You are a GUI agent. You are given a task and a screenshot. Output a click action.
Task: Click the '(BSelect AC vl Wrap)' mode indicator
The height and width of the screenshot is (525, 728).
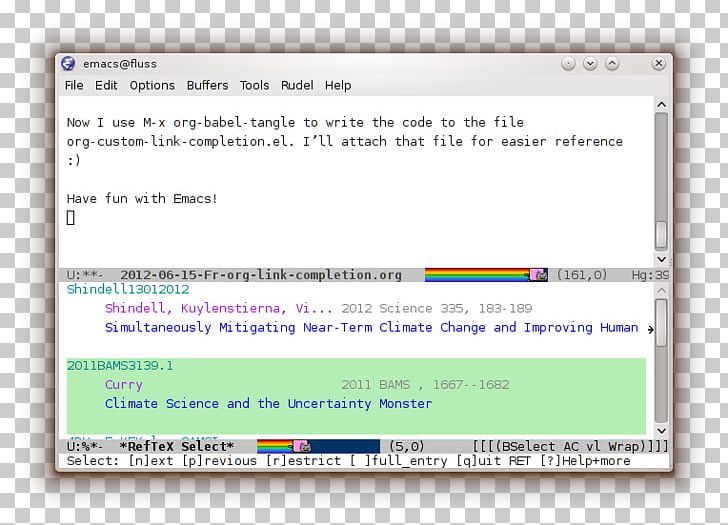pyautogui.click(x=571, y=447)
